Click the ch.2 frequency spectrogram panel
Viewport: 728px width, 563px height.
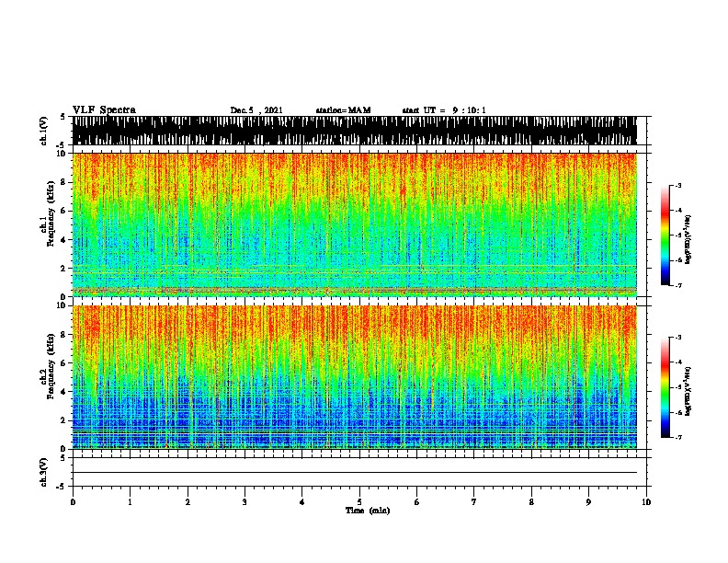point(355,377)
